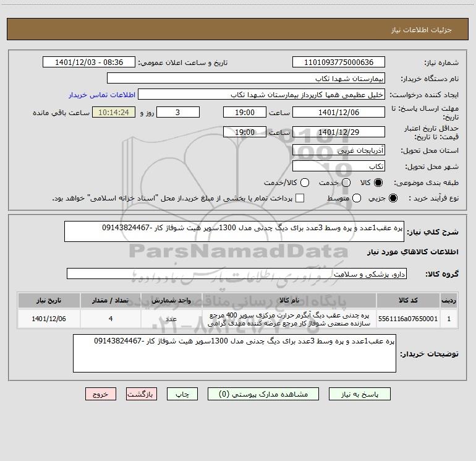The height and width of the screenshot is (461, 476).
Task: Click the unit cell عدد in table
Action: tap(171, 319)
